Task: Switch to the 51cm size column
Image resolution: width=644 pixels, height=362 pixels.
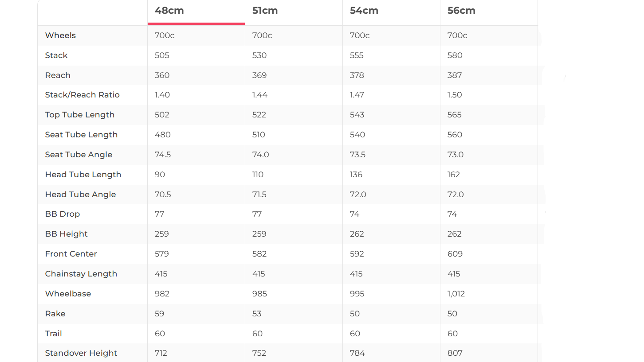Action: point(265,11)
